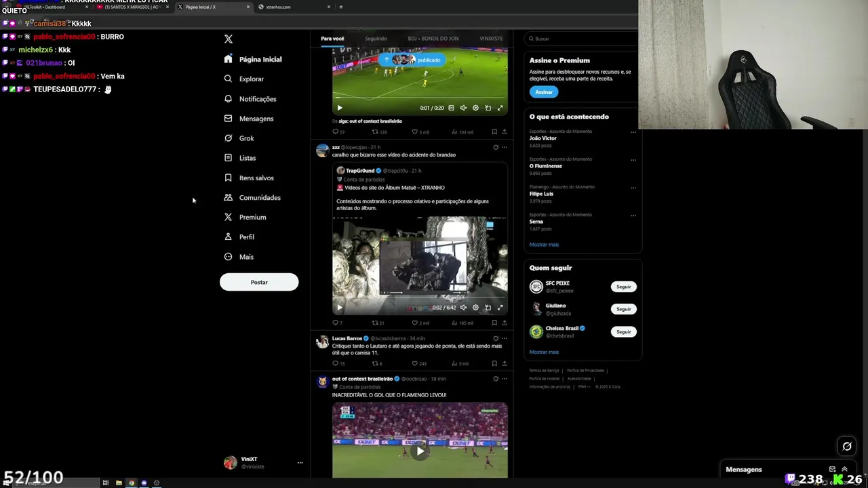
Task: Toggle picture-in-picture on first video
Action: [488, 108]
